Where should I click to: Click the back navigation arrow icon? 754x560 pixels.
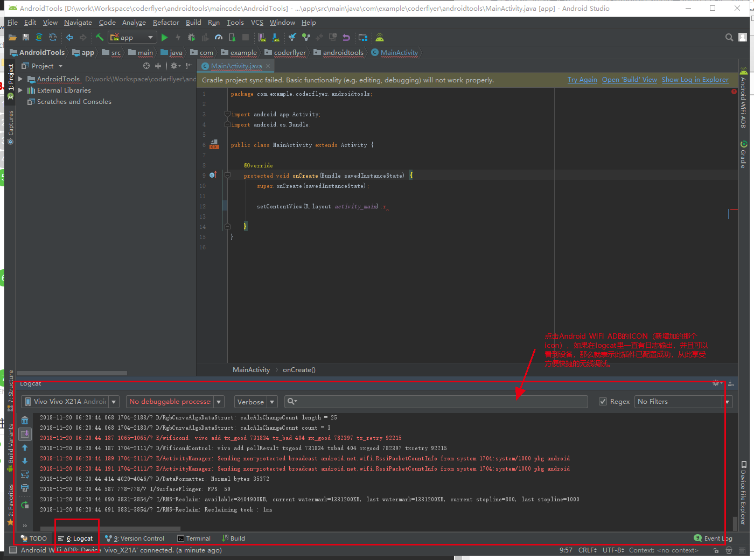pyautogui.click(x=69, y=38)
